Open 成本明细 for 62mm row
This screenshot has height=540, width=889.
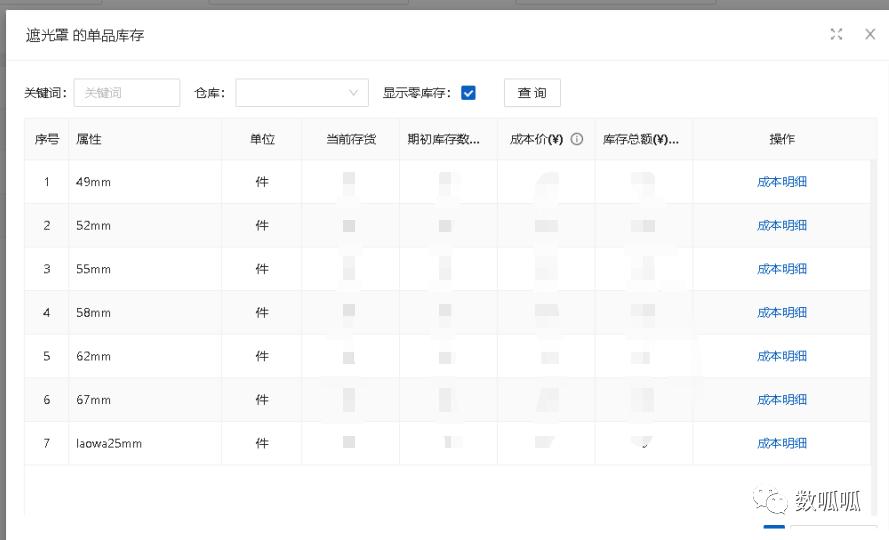[782, 356]
